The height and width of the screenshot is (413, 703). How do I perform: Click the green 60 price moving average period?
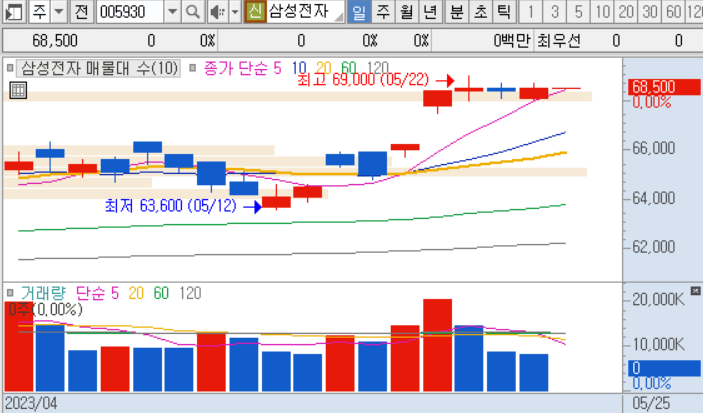[x=348, y=68]
